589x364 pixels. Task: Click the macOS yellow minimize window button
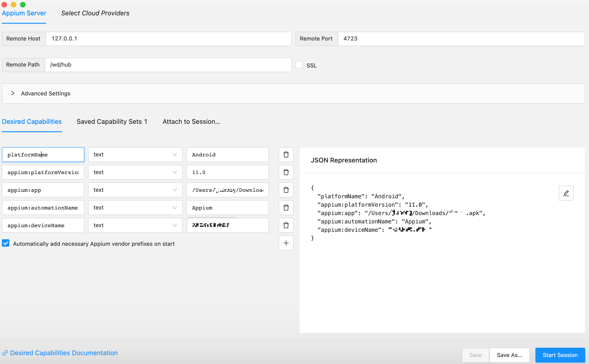[x=14, y=4]
